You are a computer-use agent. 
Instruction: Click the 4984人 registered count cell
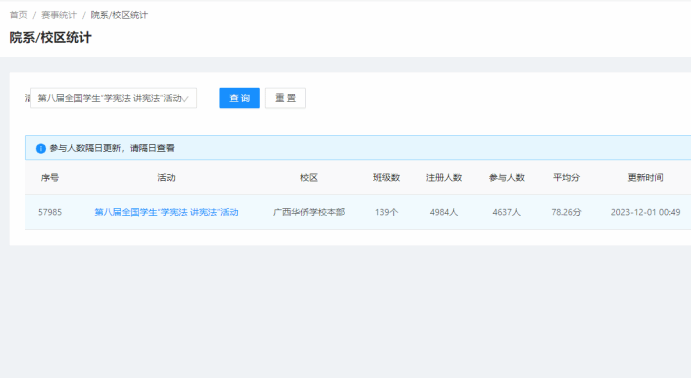coord(444,212)
